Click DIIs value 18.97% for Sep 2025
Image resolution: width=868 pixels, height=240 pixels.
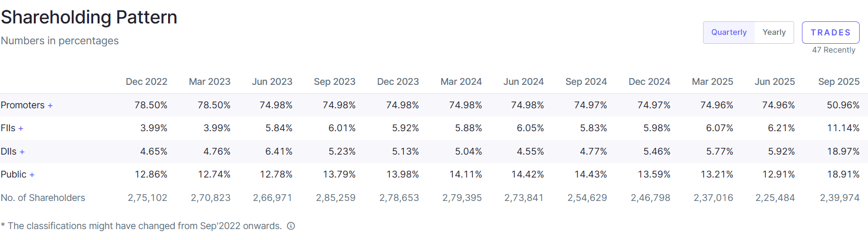coord(843,151)
